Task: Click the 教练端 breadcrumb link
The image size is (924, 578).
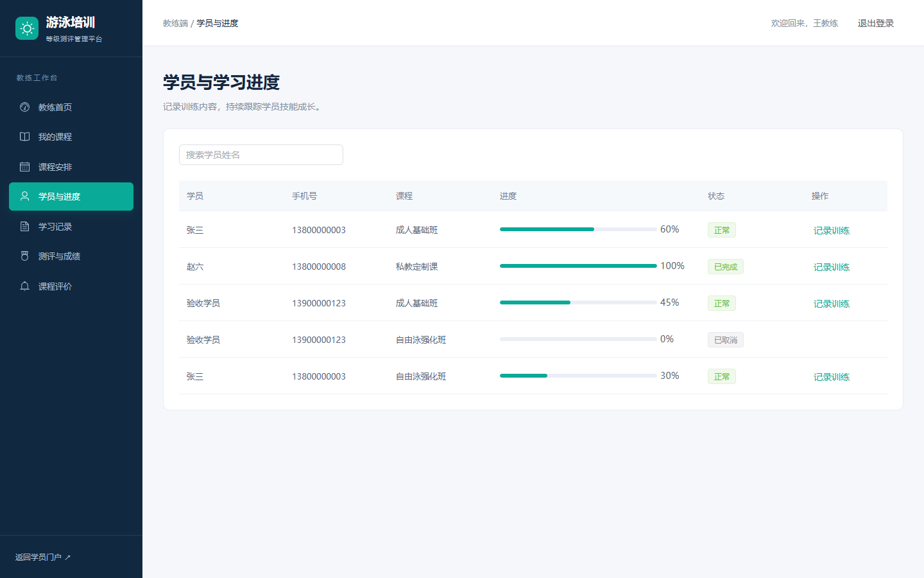Action: pyautogui.click(x=175, y=23)
